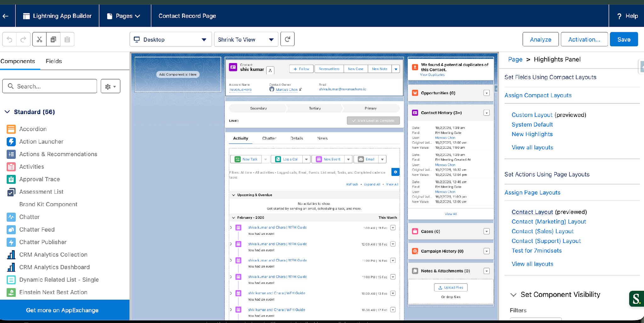This screenshot has height=323, width=644.
Task: Select CRM Analytics Dashboard component icon
Action: pyautogui.click(x=11, y=267)
